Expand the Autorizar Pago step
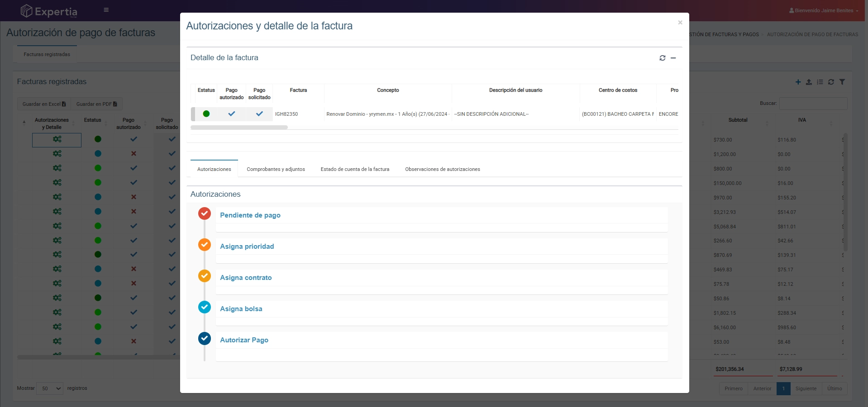The width and height of the screenshot is (868, 407). click(x=244, y=340)
